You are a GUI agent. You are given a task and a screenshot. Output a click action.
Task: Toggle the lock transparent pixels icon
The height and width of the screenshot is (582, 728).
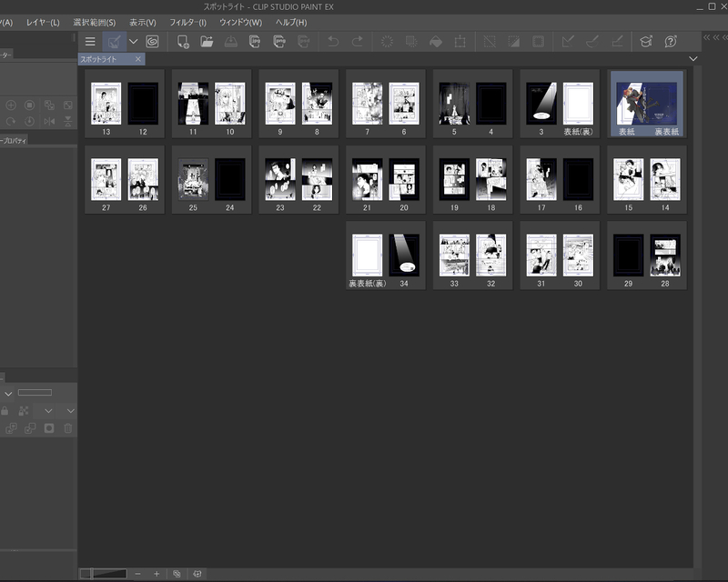[x=24, y=411]
